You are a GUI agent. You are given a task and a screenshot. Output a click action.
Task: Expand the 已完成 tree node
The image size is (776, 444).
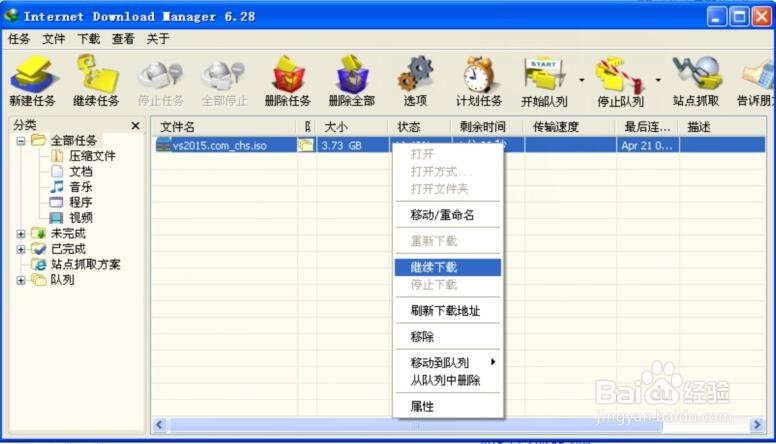tap(21, 249)
